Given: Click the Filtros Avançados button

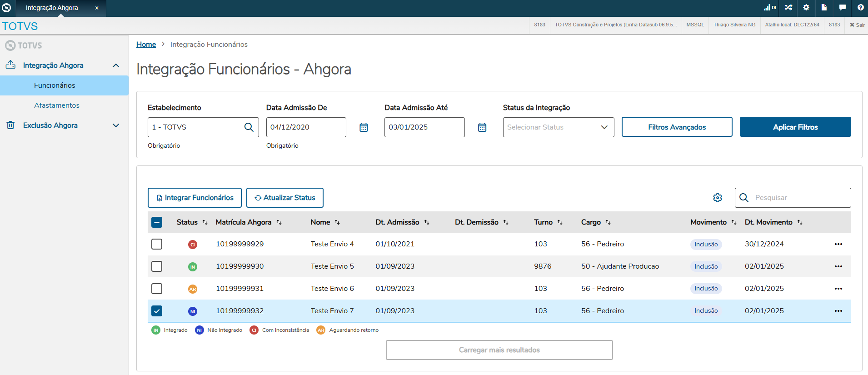Looking at the screenshot, I should pyautogui.click(x=677, y=127).
